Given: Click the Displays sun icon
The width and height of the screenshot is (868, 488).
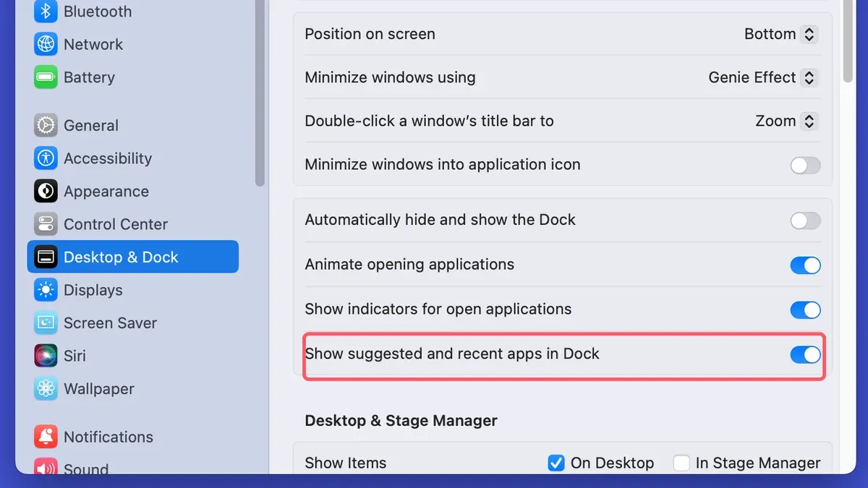Looking at the screenshot, I should click(x=46, y=290).
